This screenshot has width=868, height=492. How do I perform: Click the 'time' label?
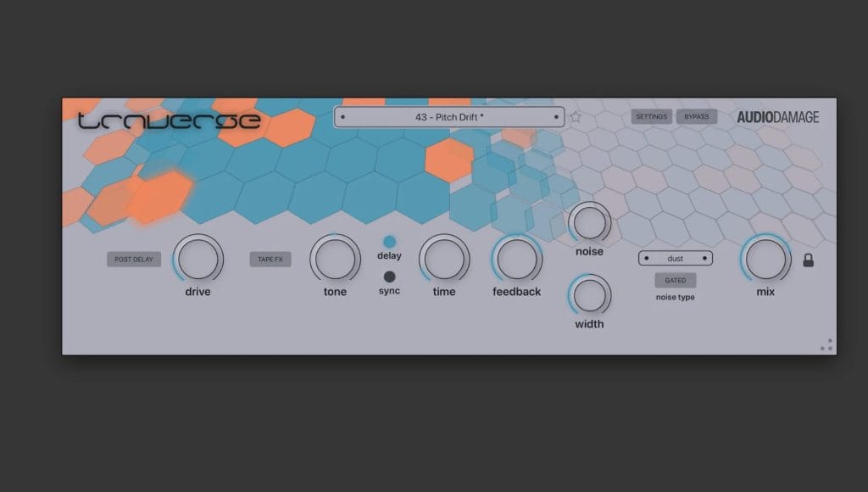(444, 292)
